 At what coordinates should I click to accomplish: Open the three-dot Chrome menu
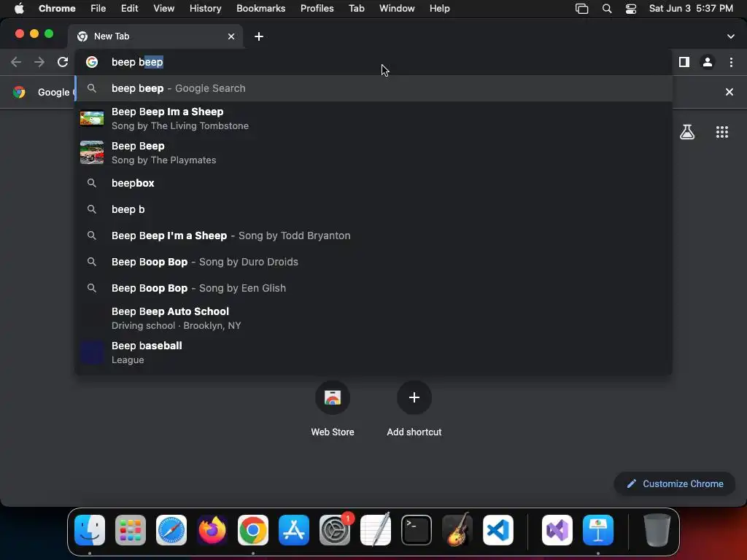731,62
